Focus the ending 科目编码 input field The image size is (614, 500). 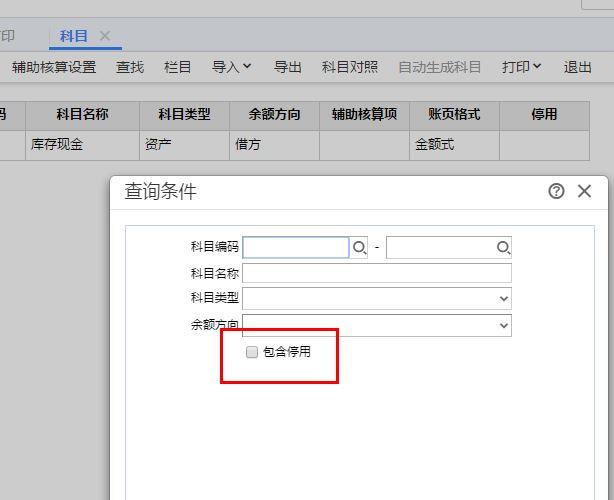click(x=441, y=247)
